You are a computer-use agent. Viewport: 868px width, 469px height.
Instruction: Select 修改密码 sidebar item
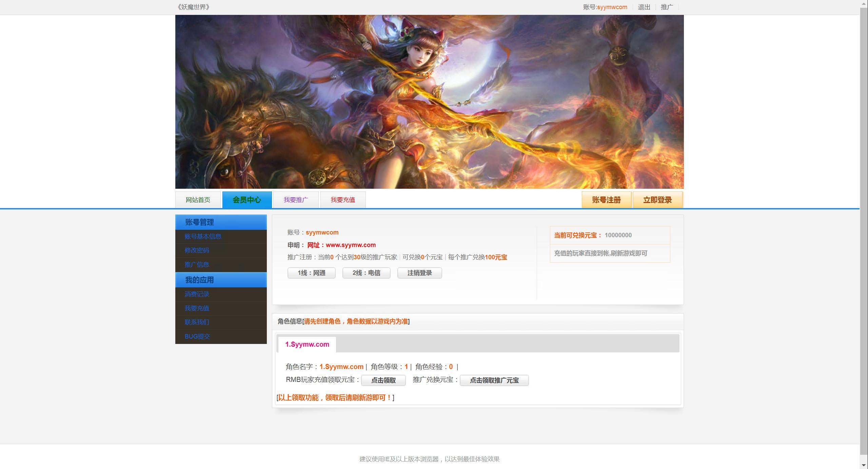(x=197, y=250)
